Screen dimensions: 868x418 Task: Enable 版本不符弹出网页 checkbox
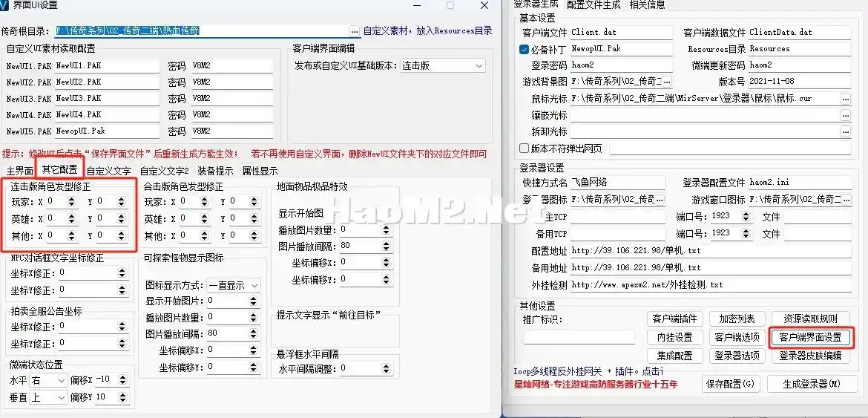(x=524, y=148)
